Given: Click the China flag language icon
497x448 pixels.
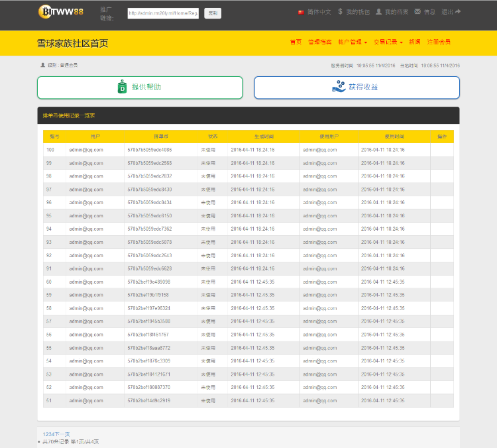Looking at the screenshot, I should [301, 13].
